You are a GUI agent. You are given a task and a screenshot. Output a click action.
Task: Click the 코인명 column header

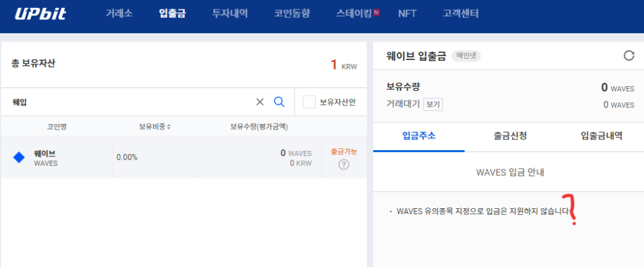pyautogui.click(x=57, y=127)
